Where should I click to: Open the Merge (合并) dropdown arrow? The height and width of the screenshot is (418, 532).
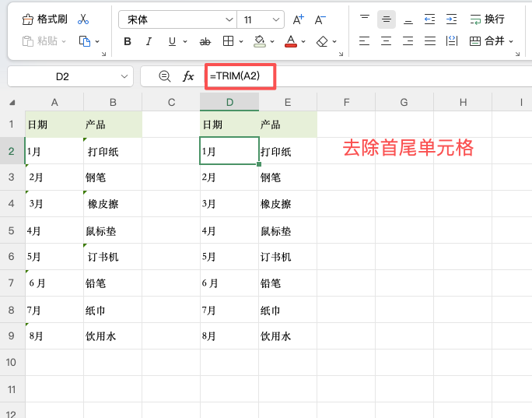click(x=511, y=41)
